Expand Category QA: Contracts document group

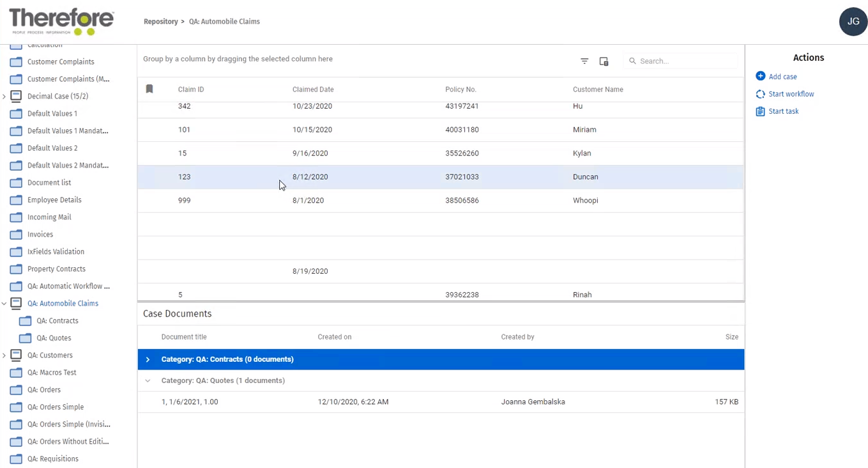[148, 359]
